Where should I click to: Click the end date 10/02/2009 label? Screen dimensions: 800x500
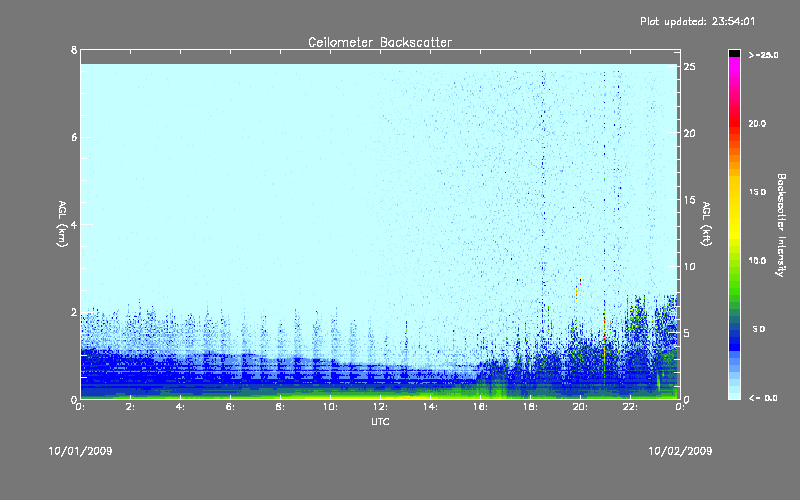[x=680, y=451]
